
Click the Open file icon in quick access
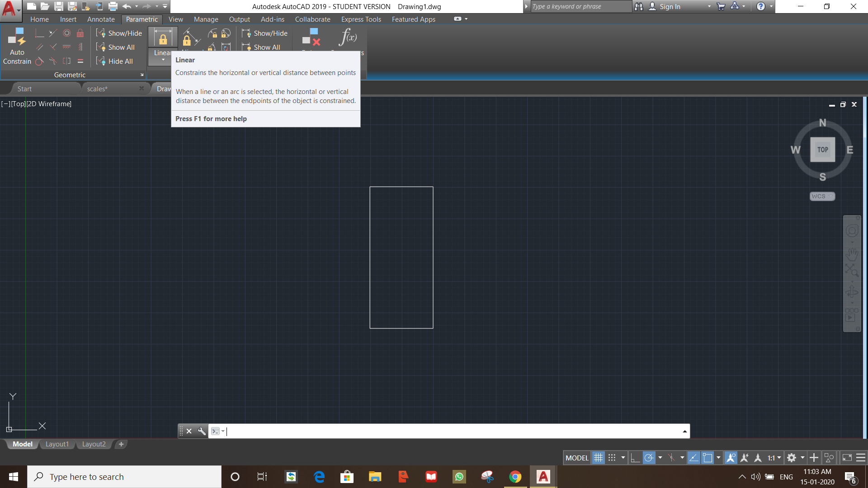(45, 6)
